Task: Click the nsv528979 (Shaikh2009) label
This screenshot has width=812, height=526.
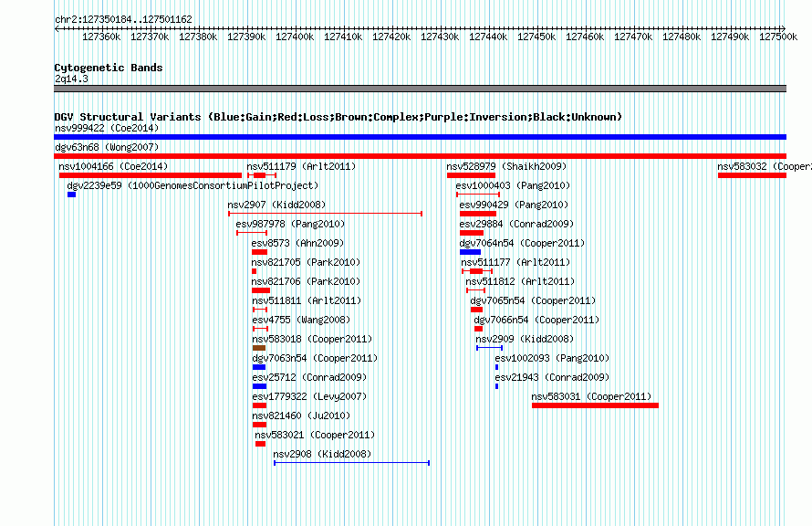Action: point(506,166)
